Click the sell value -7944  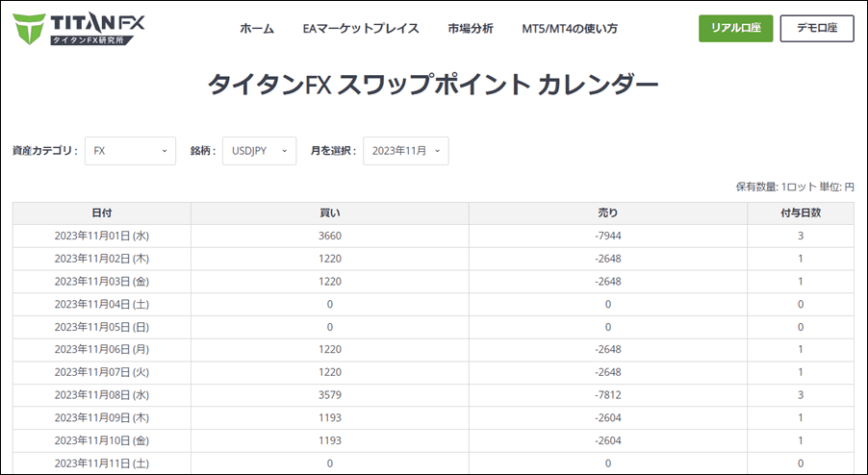click(607, 236)
